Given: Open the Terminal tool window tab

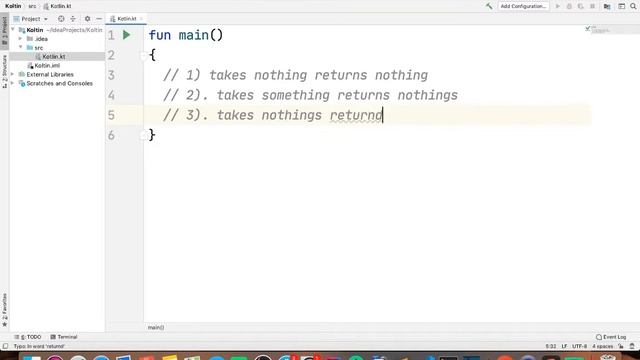Looking at the screenshot, I should click(64, 337).
